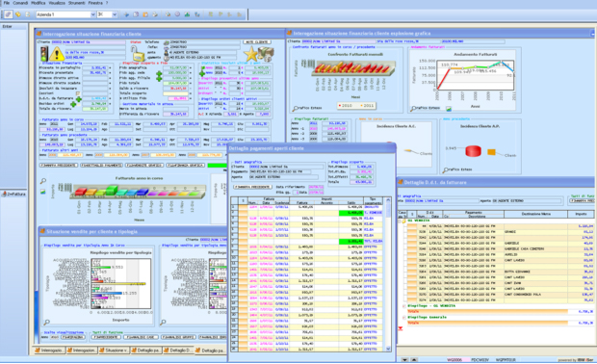Open the small combo box next to Azienda
Image resolution: width=597 pixels, height=364 pixels.
pos(107,14)
